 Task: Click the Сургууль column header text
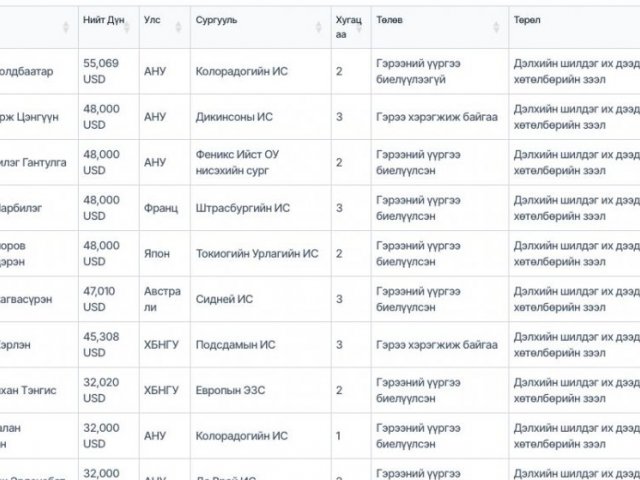pos(216,20)
